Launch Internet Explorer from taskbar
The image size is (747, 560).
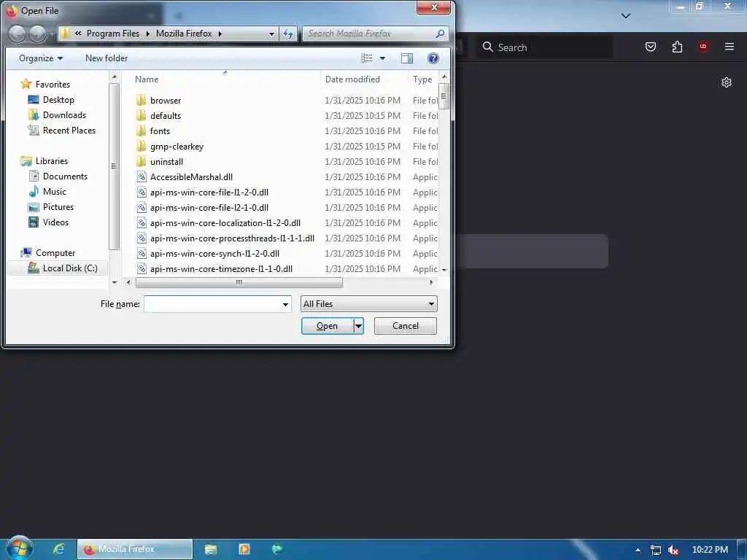point(58,549)
